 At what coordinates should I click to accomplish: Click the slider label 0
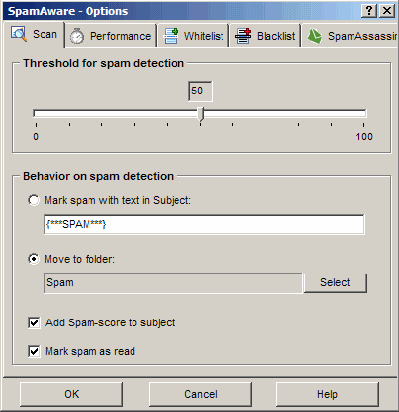coord(36,137)
